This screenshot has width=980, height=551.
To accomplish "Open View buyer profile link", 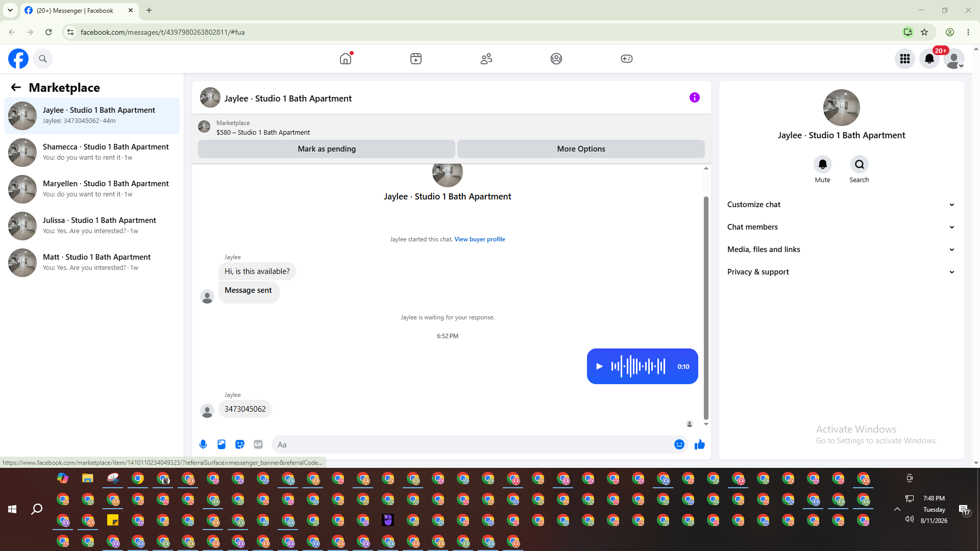I will coord(479,239).
